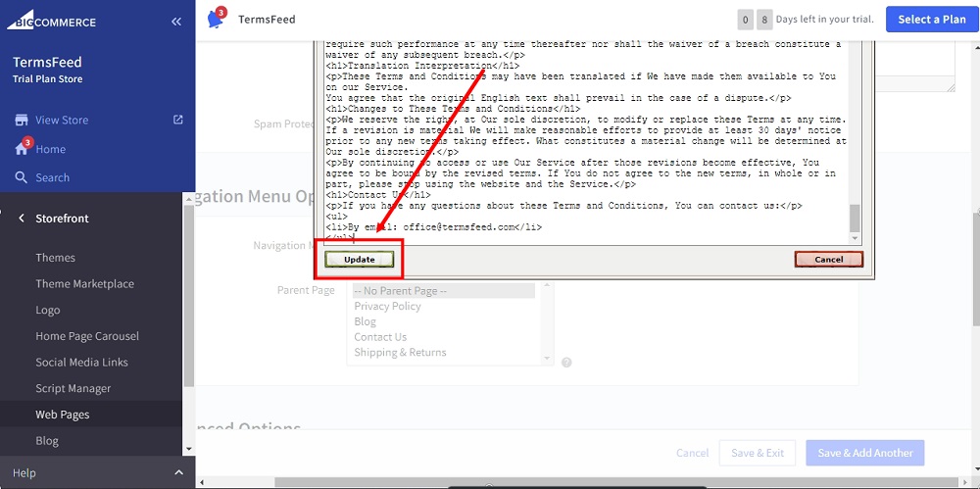The image size is (980, 489).
Task: Click parent page list up arrow
Action: tap(548, 285)
